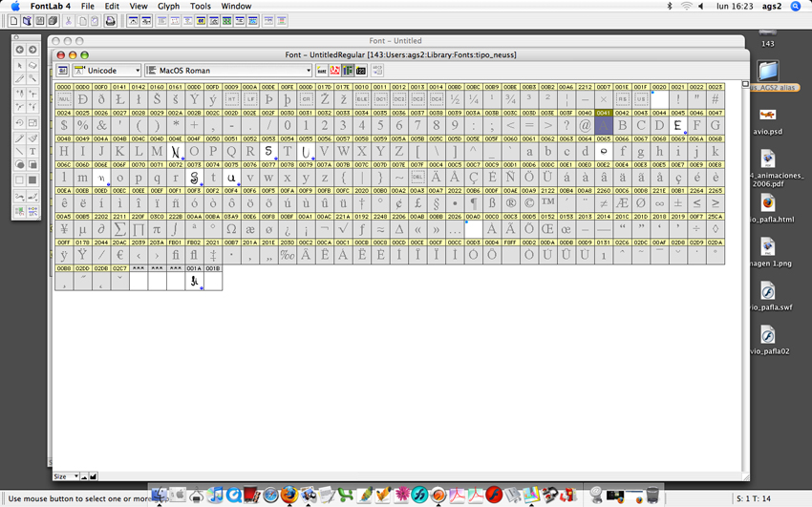Click the Print icon in toolbar
The height and width of the screenshot is (507, 812).
point(110,21)
